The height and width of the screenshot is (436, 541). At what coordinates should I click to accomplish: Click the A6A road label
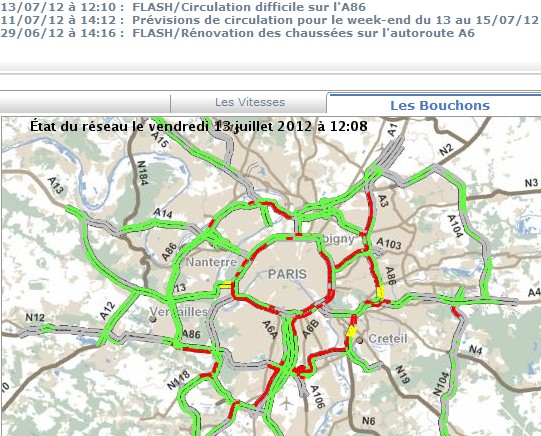click(270, 329)
